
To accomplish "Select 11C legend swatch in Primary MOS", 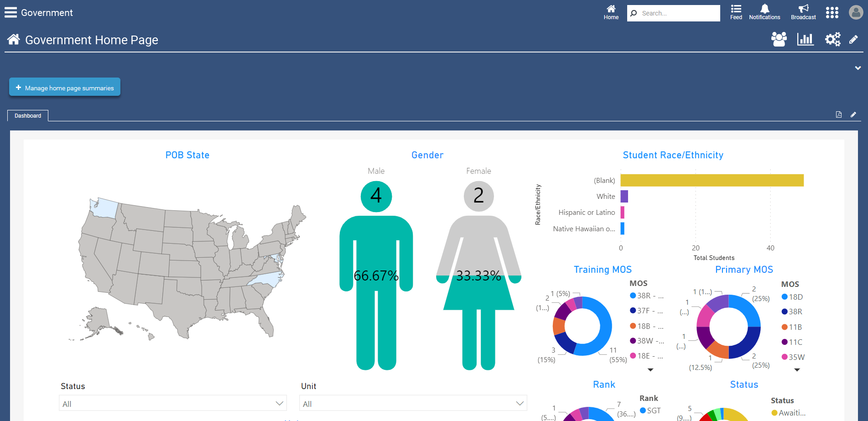I will [x=785, y=342].
